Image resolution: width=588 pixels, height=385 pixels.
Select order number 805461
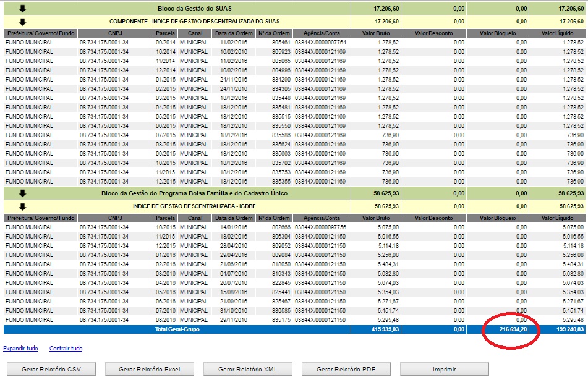pos(281,43)
